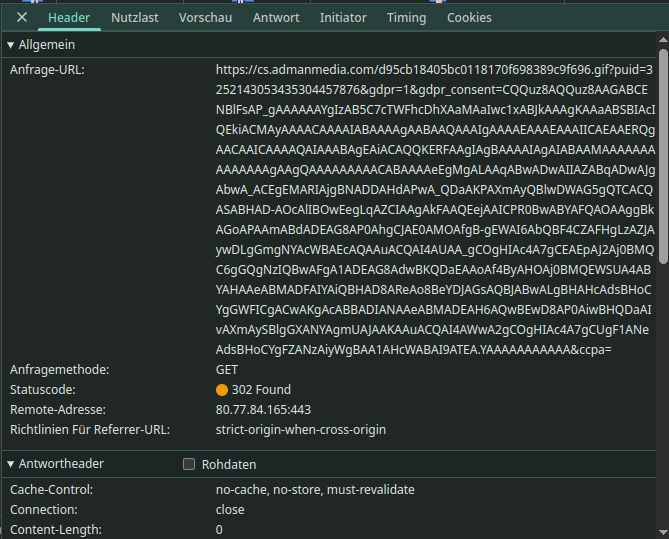669x539 pixels.
Task: Click the Connection header's close value
Action: pyautogui.click(x=230, y=510)
